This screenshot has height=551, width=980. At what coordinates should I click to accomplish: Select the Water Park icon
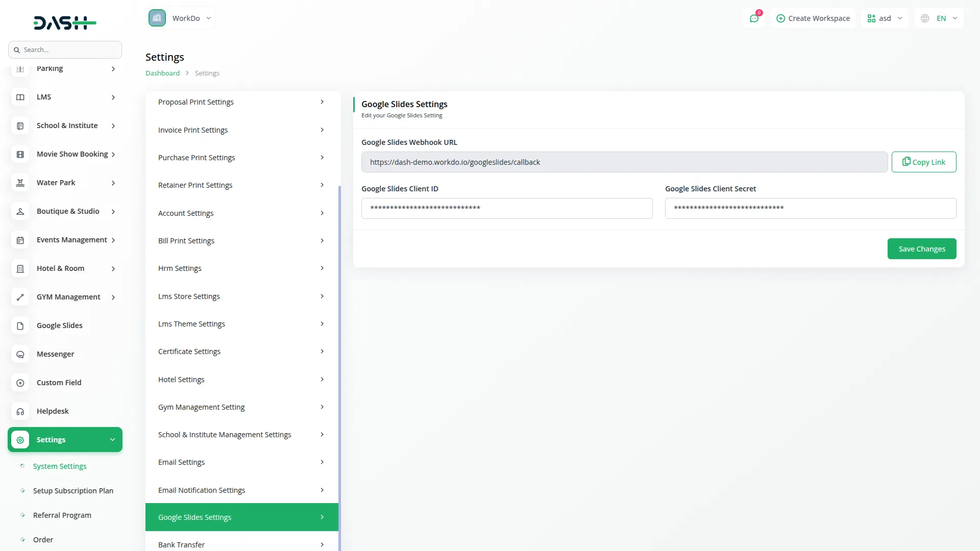pyautogui.click(x=20, y=183)
